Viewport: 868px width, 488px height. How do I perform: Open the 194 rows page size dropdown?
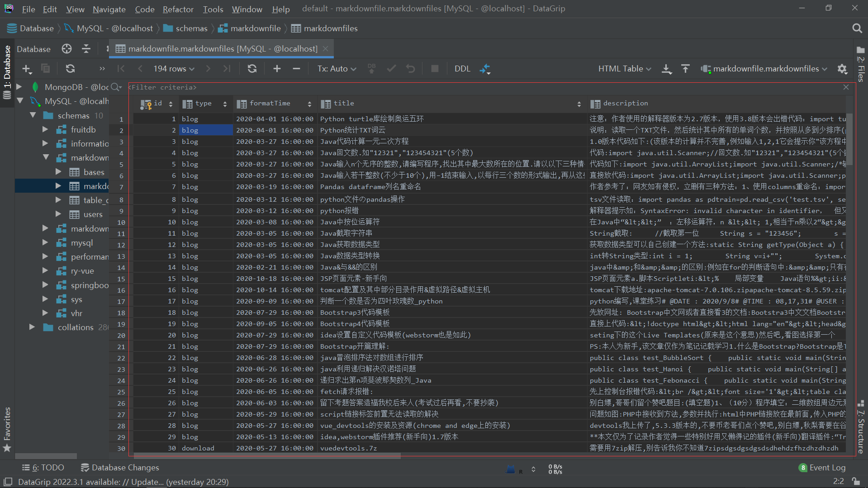point(174,69)
